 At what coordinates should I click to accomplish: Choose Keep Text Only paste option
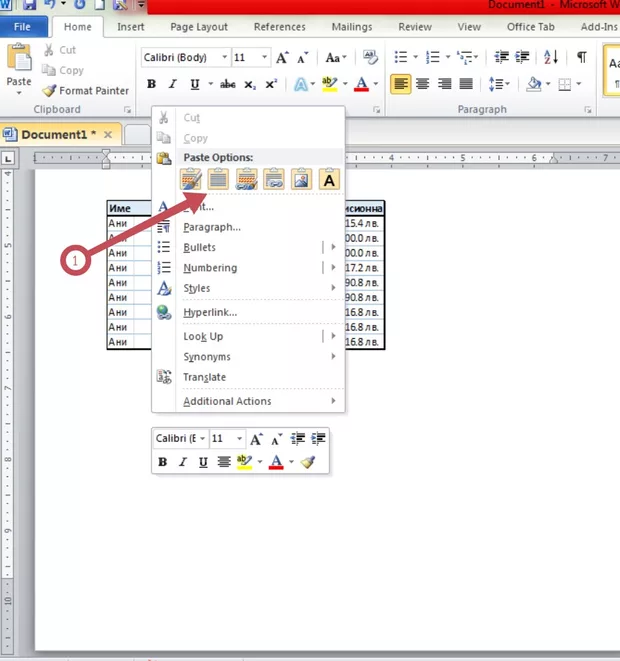[x=329, y=179]
